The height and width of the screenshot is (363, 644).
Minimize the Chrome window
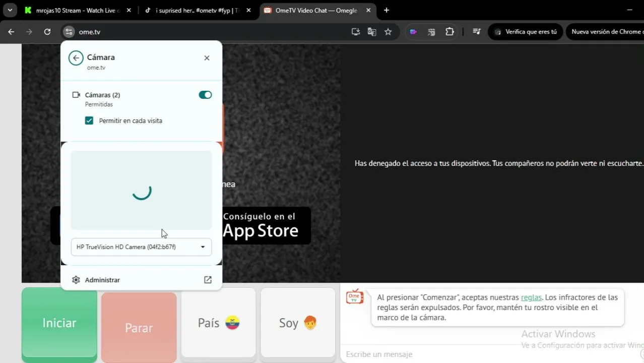point(630,10)
